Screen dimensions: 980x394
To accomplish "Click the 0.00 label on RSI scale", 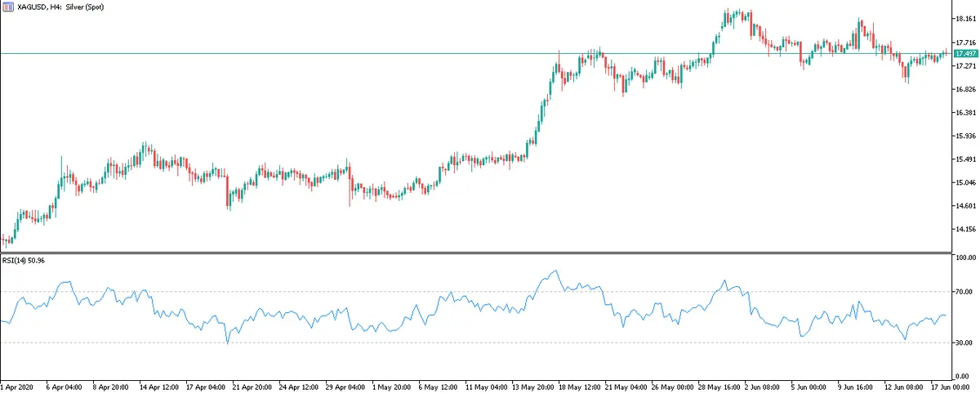I will pos(966,374).
